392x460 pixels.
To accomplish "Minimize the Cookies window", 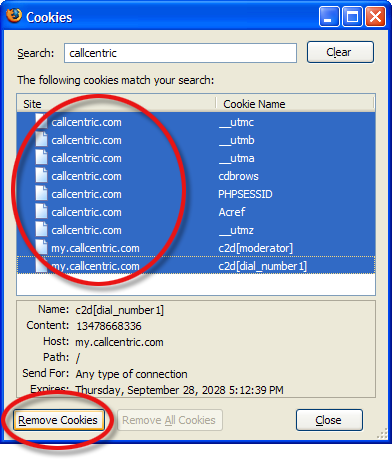I will coord(329,17).
